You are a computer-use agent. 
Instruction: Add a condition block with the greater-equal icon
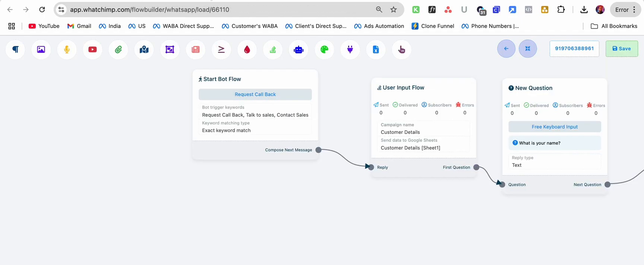[x=221, y=49]
